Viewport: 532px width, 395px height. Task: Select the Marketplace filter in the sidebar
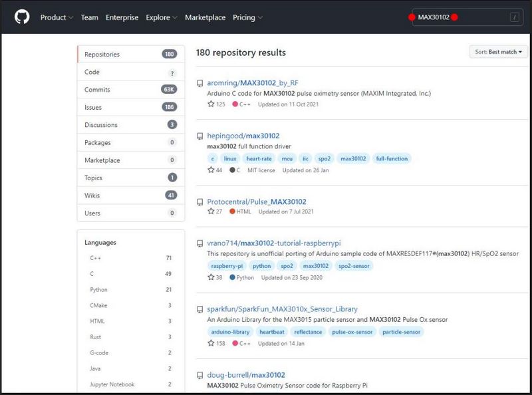(131, 160)
